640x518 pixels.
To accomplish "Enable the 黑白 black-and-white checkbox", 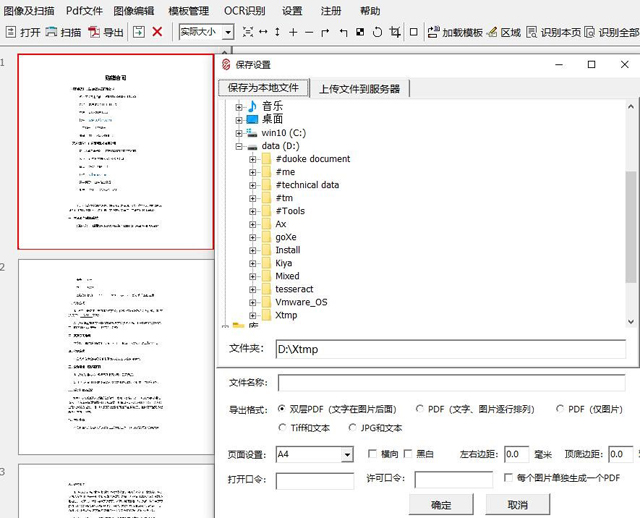I will click(407, 454).
